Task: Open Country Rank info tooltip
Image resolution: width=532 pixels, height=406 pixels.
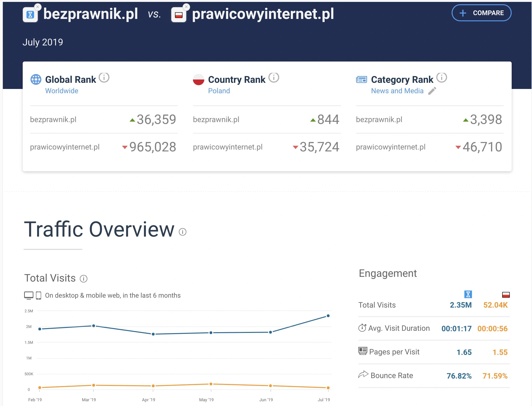Action: point(274,78)
